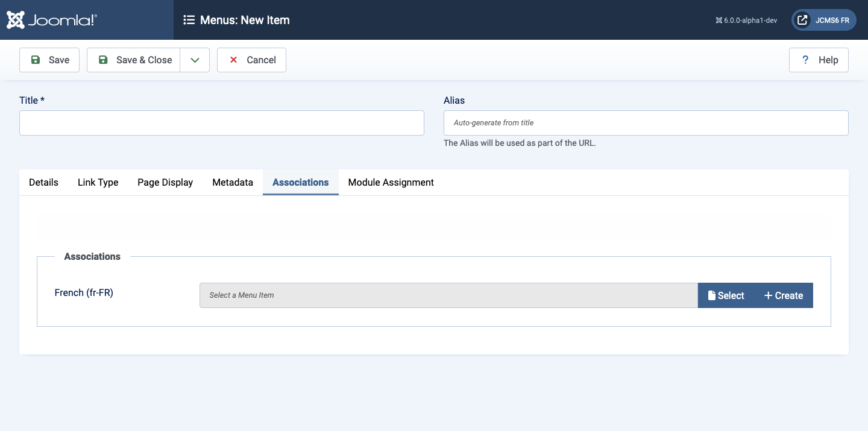This screenshot has height=431, width=868.
Task: Click the plus icon on the Create button
Action: tap(768, 295)
